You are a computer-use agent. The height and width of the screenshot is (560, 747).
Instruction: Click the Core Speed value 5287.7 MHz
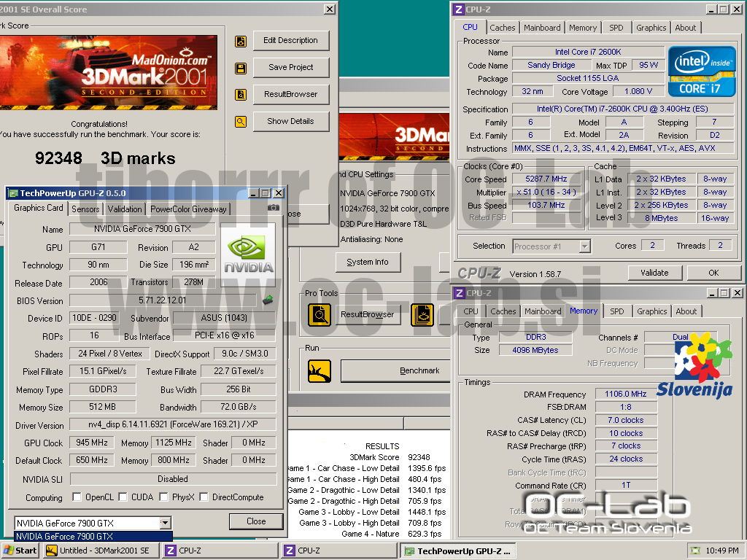pos(546,179)
